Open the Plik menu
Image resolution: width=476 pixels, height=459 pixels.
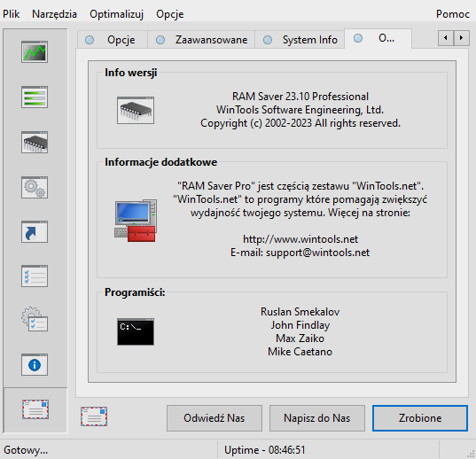pyautogui.click(x=12, y=14)
